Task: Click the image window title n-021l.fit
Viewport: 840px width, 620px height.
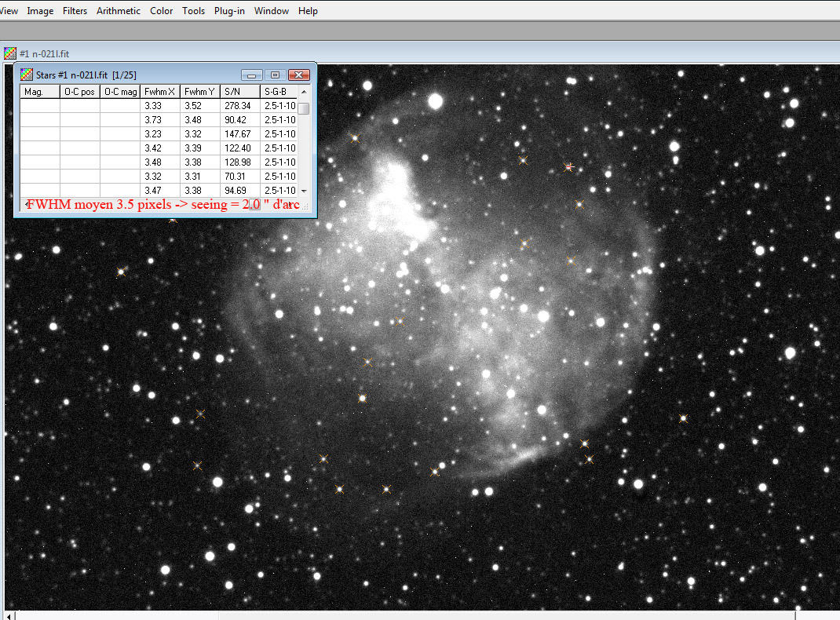Action: pyautogui.click(x=45, y=53)
